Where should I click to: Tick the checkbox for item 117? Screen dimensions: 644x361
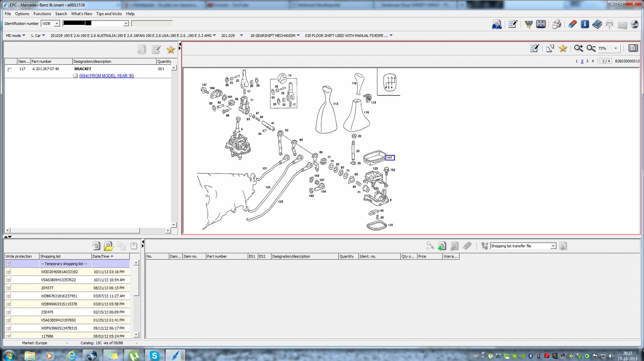click(10, 70)
